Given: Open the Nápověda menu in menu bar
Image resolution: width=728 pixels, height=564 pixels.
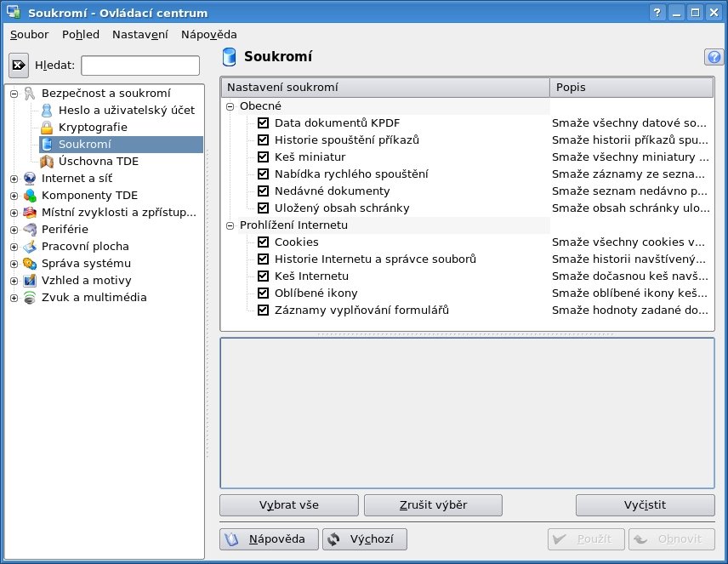Looking at the screenshot, I should (x=209, y=34).
